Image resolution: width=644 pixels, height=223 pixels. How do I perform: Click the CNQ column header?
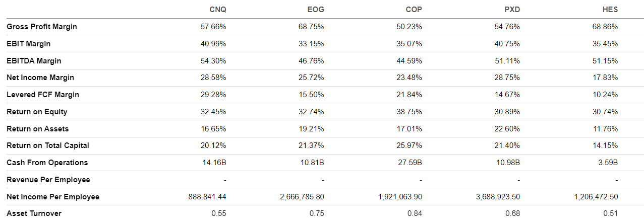[217, 10]
